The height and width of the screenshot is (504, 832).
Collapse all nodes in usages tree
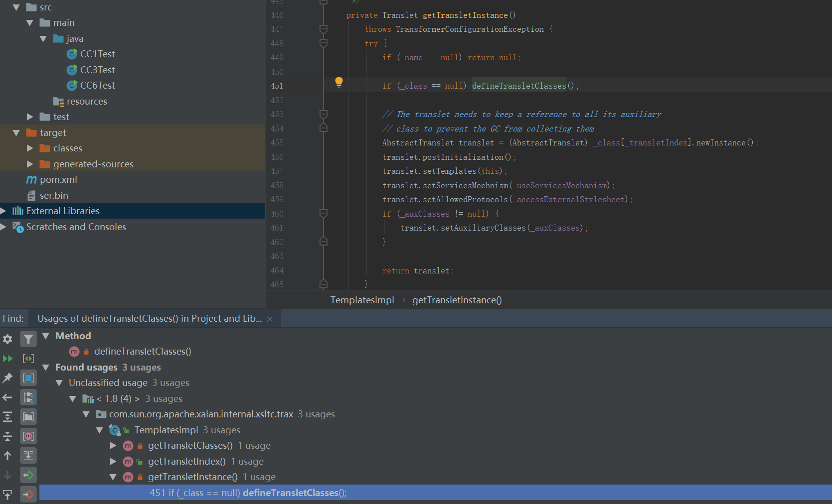(7, 436)
